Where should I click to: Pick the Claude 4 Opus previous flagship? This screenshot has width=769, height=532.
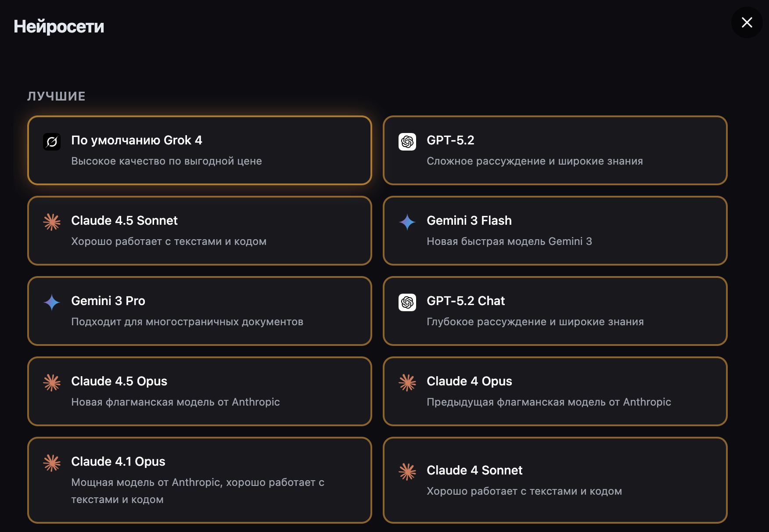555,391
